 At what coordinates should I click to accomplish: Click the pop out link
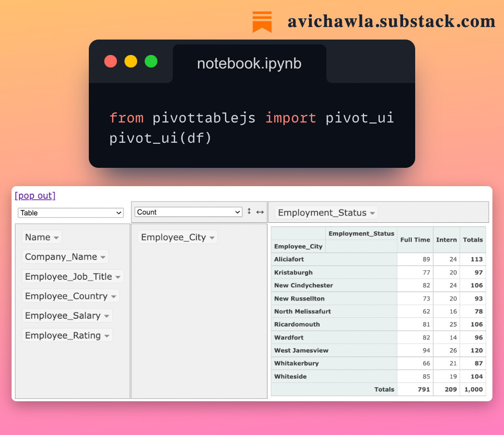pyautogui.click(x=35, y=196)
